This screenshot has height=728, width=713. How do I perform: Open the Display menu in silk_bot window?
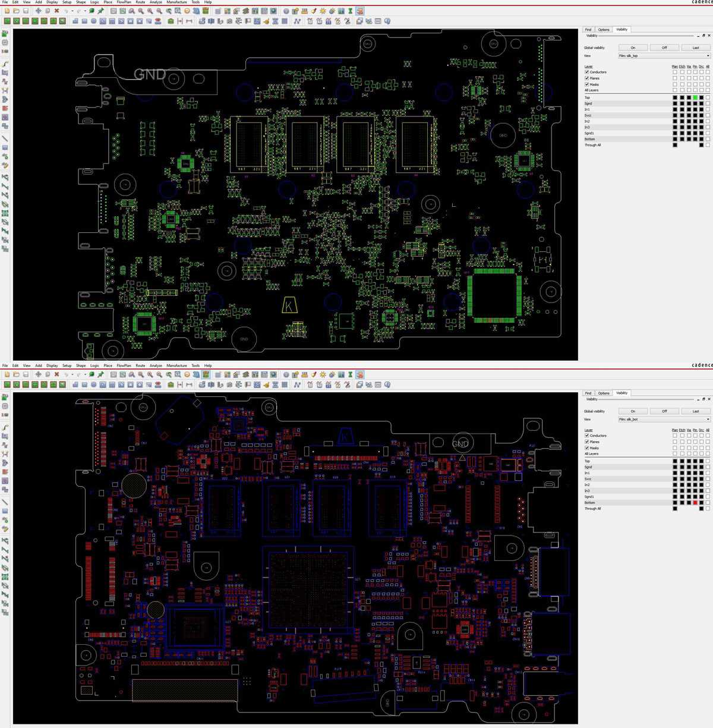52,365
